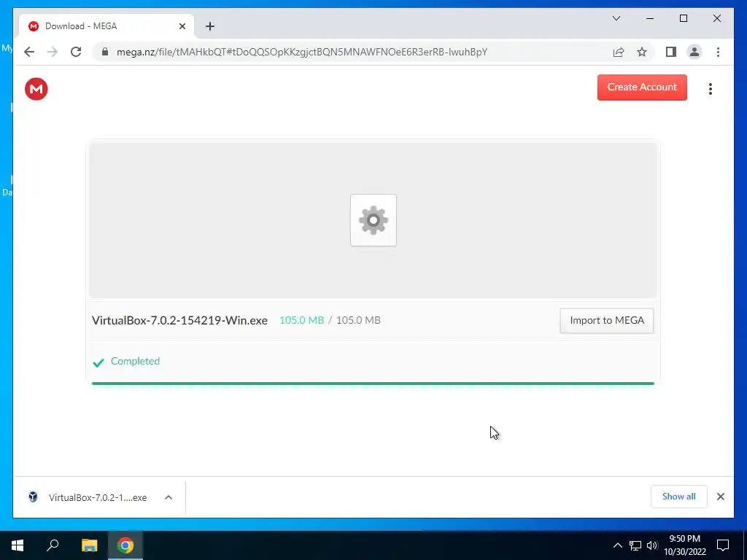The width and height of the screenshot is (747, 560).
Task: Click the Chrome taskbar icon
Action: pyautogui.click(x=125, y=545)
